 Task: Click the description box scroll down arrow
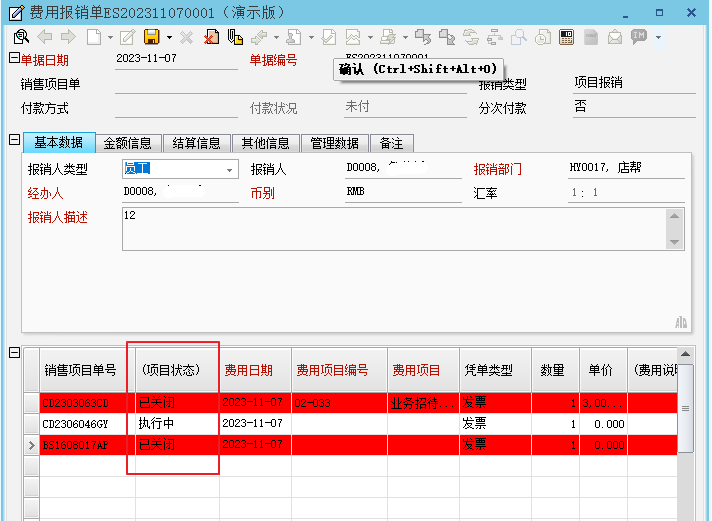coord(676,242)
